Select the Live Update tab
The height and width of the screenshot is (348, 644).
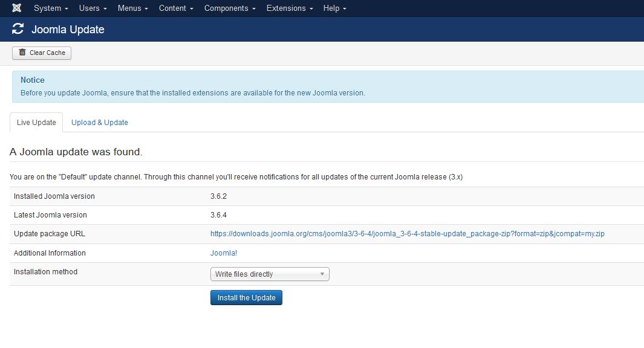(x=36, y=122)
